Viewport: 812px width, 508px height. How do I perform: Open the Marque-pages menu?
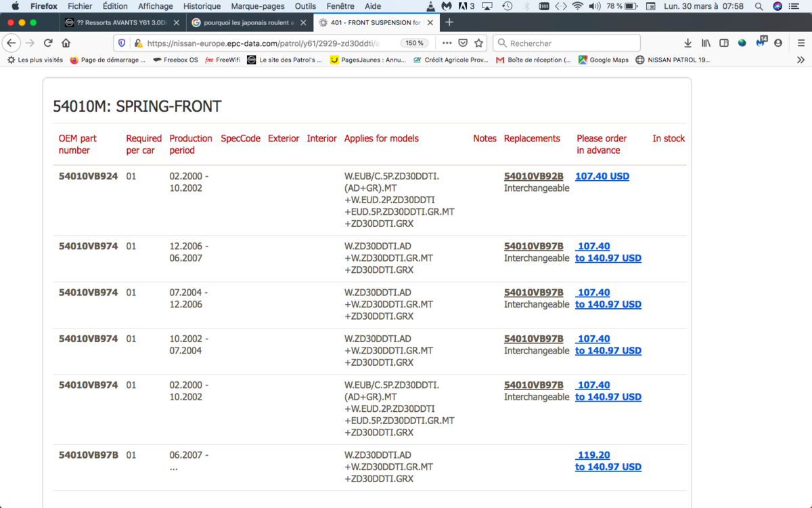coord(258,6)
